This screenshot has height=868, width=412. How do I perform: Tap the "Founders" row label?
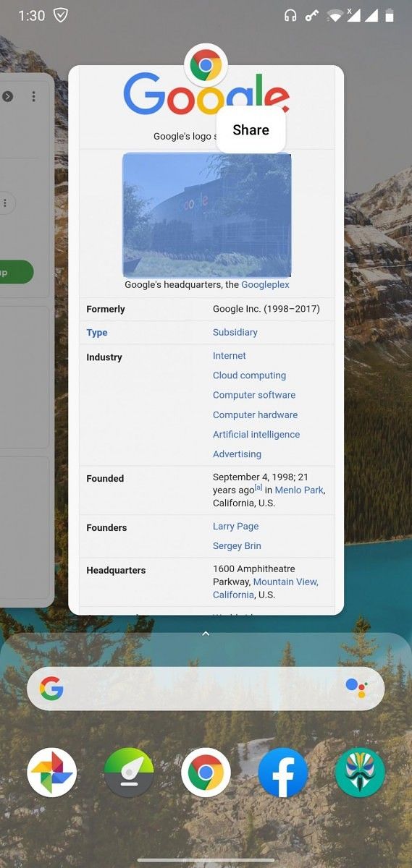click(106, 527)
